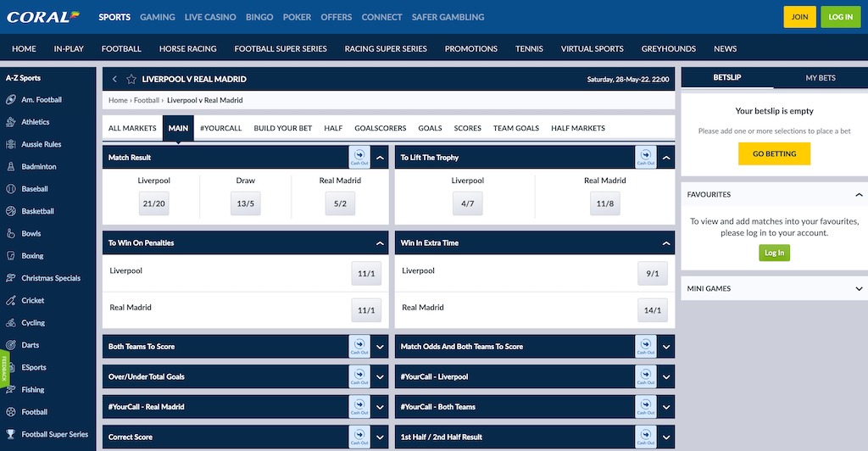This screenshot has height=451, width=868.
Task: Collapse the Match Result market
Action: click(x=380, y=158)
